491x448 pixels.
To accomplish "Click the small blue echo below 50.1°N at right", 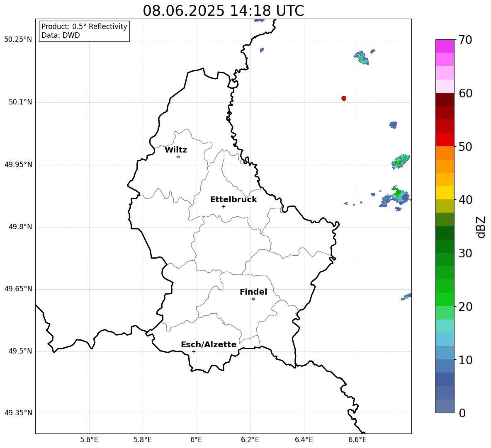I will pos(393,125).
